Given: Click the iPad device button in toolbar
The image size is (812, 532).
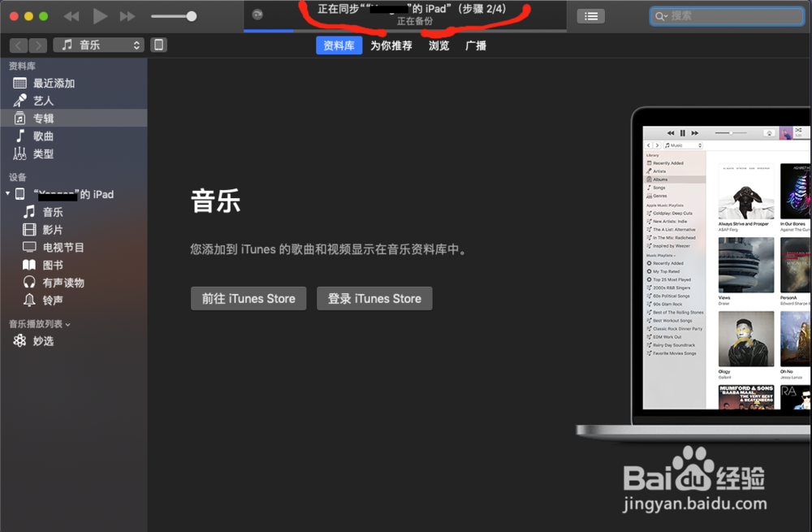Looking at the screenshot, I should point(159,45).
